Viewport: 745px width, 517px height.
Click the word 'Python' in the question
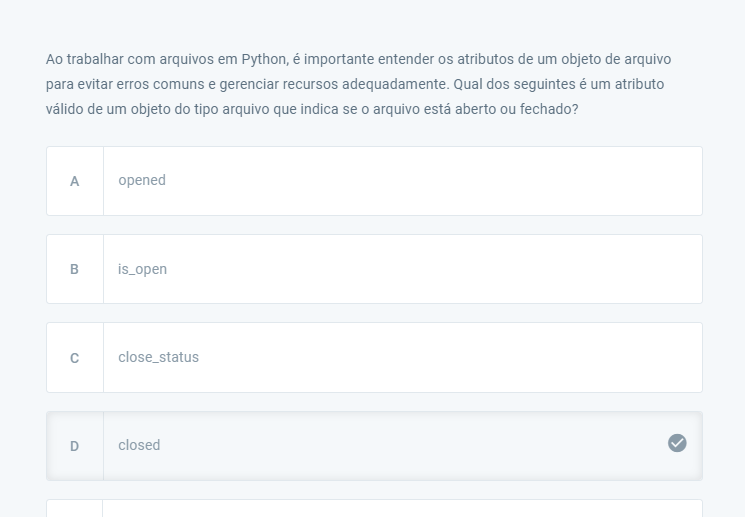coord(264,59)
